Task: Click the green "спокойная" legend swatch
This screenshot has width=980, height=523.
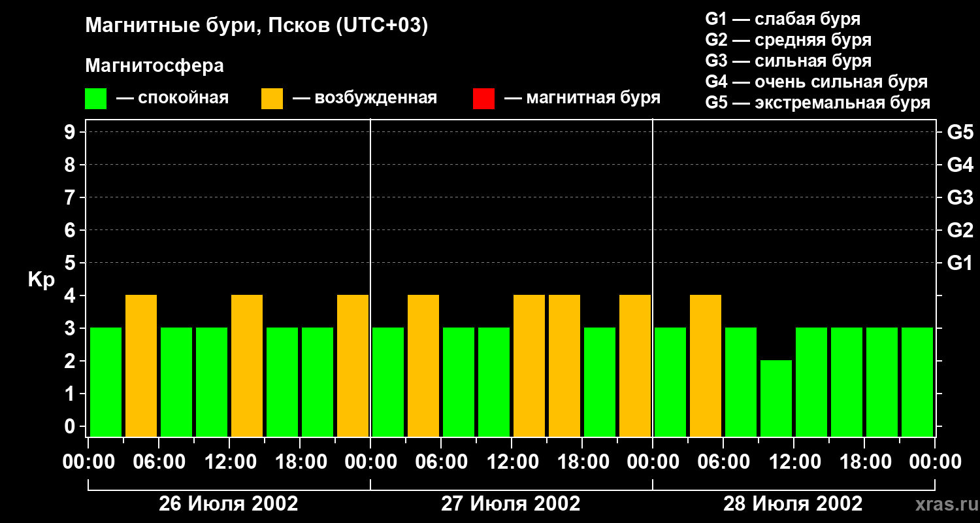Action: tap(95, 99)
